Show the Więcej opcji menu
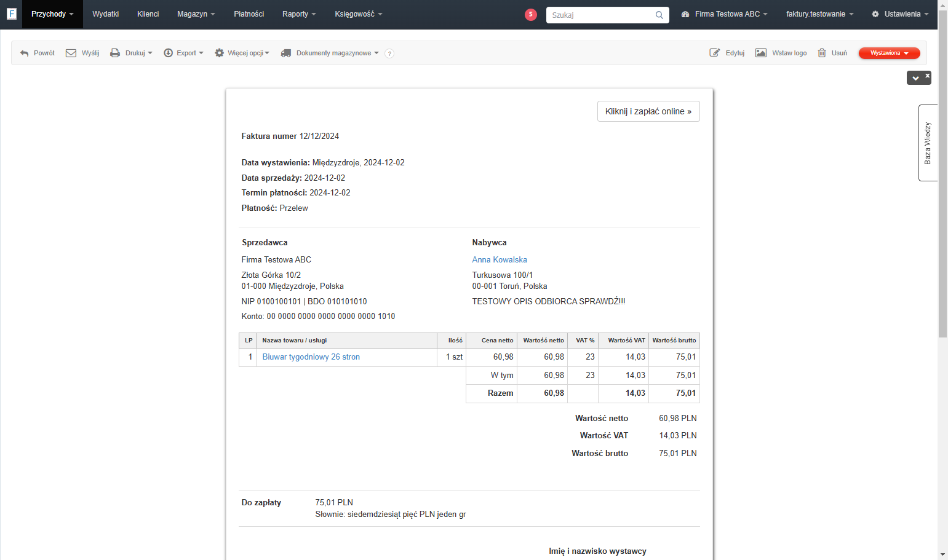This screenshot has height=560, width=948. (242, 53)
